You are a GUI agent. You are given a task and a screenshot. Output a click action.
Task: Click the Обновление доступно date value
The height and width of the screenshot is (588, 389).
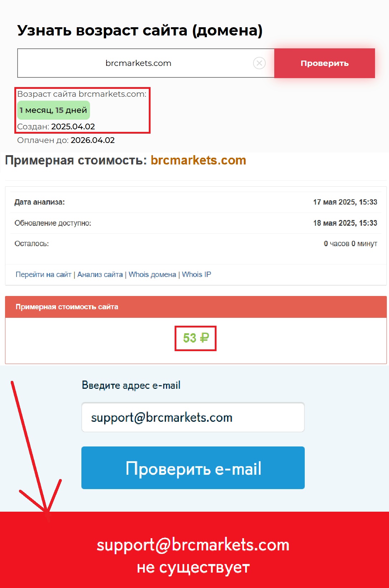pyautogui.click(x=345, y=223)
